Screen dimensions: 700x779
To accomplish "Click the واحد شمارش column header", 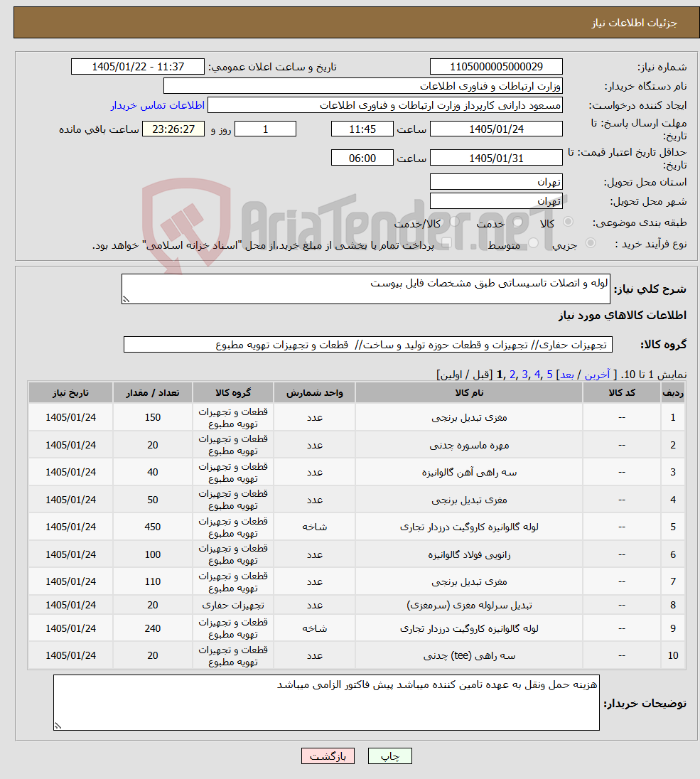I will coord(315,392).
